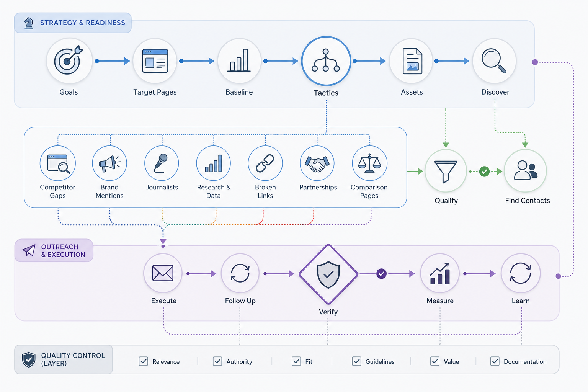Click the chess knight icon in Strategy header
This screenshot has height=392, width=588.
pyautogui.click(x=29, y=23)
